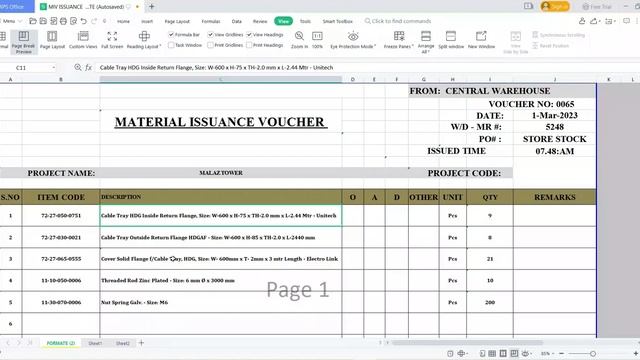The width and height of the screenshot is (640, 360).
Task: Click the Comments icon near top right
Action: point(627,21)
